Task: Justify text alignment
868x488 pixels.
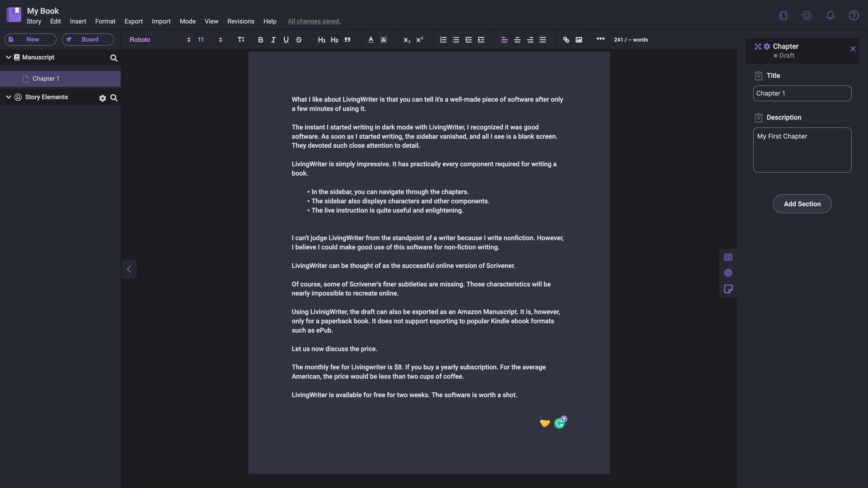Action: click(x=542, y=40)
